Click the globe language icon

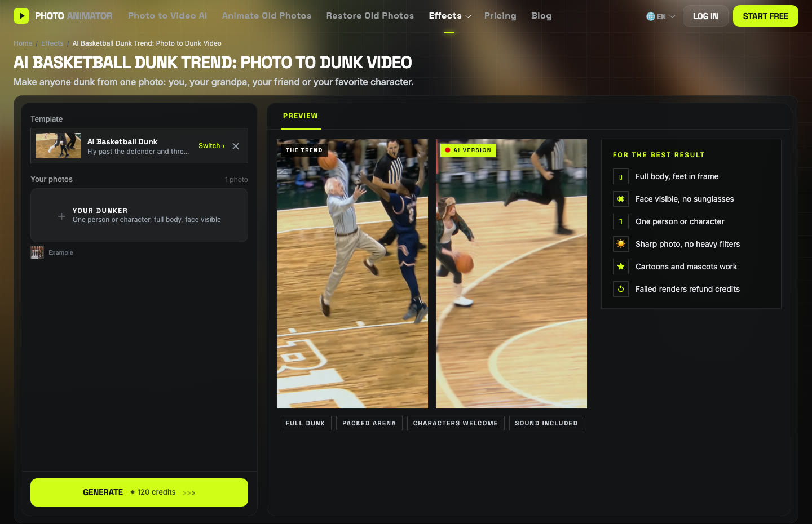(x=651, y=16)
